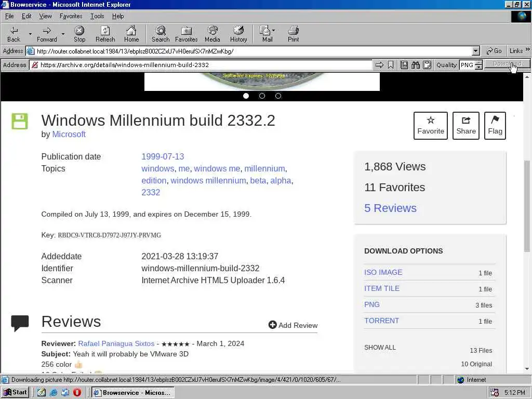This screenshot has width=532, height=399.
Task: Refresh the page from the toolbar
Action: coord(105,34)
